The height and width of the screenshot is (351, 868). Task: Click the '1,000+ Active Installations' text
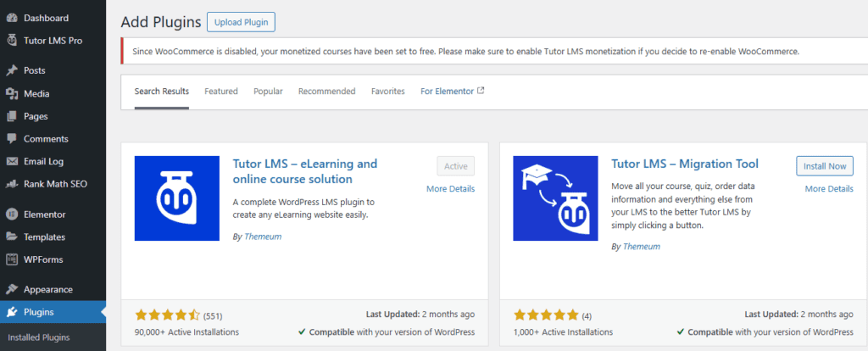pyautogui.click(x=563, y=332)
